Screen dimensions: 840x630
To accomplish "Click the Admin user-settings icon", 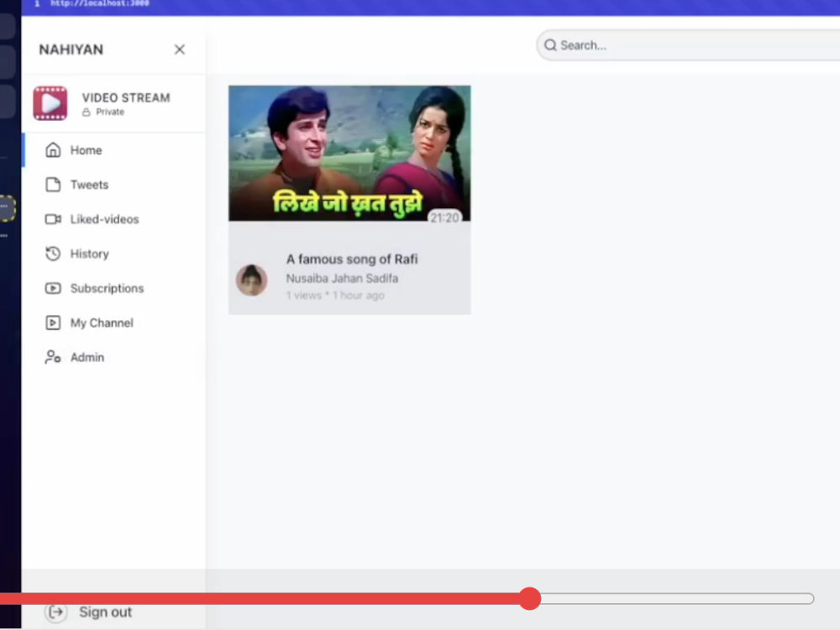I will point(52,357).
